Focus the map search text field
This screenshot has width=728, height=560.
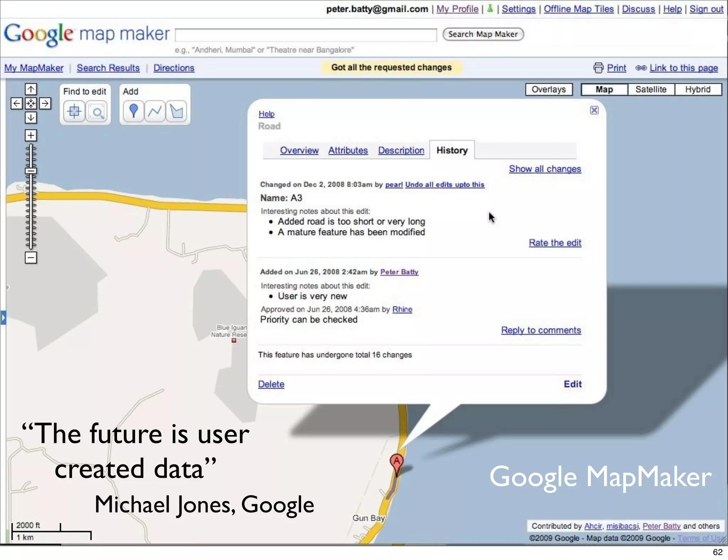click(306, 35)
